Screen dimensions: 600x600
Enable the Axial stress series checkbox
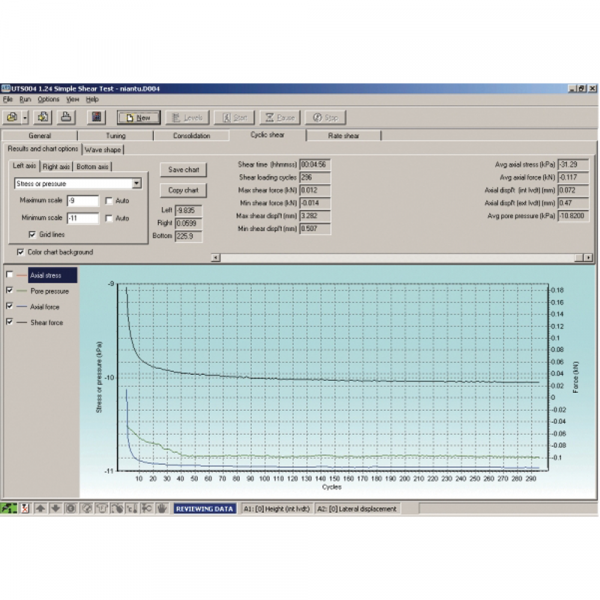[x=10, y=274]
